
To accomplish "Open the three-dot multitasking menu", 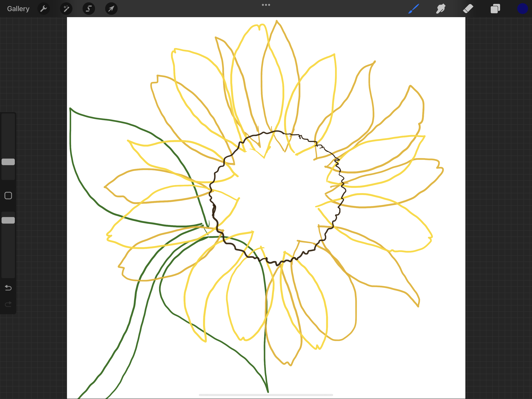I will (266, 5).
